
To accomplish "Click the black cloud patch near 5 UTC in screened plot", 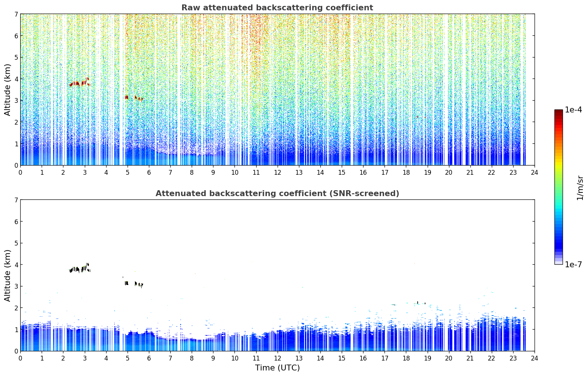I will coord(133,283).
